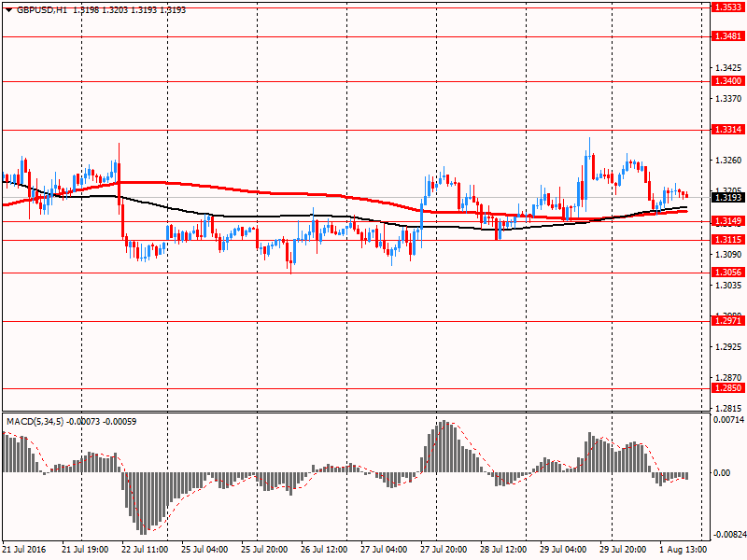
Task: Select the 22 Jul 11:00 time marker
Action: (146, 550)
